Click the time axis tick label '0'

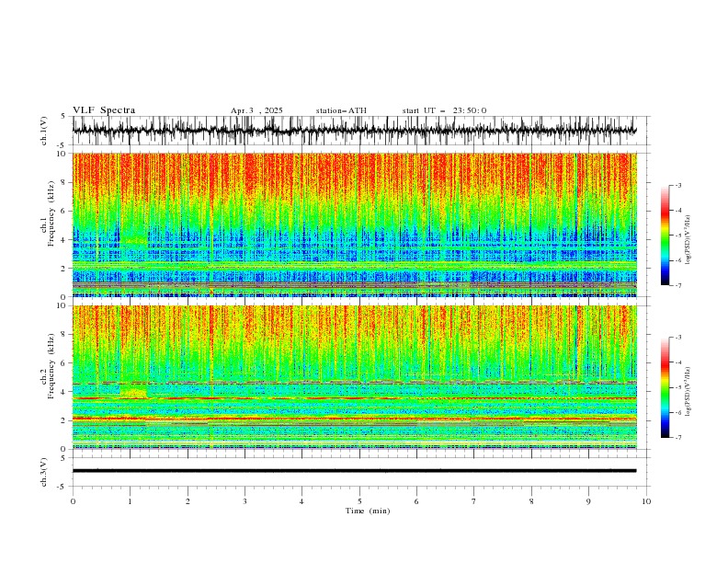(x=73, y=501)
